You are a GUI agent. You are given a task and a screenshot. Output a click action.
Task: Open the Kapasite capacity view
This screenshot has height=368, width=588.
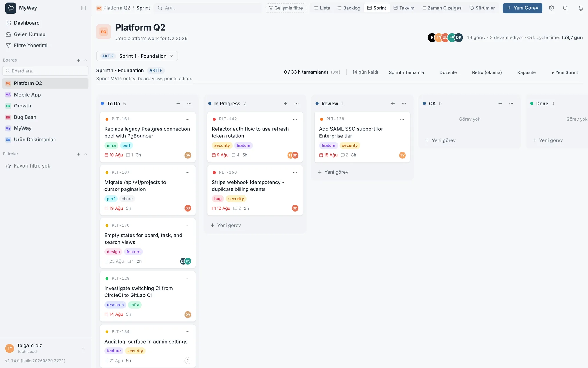point(526,72)
